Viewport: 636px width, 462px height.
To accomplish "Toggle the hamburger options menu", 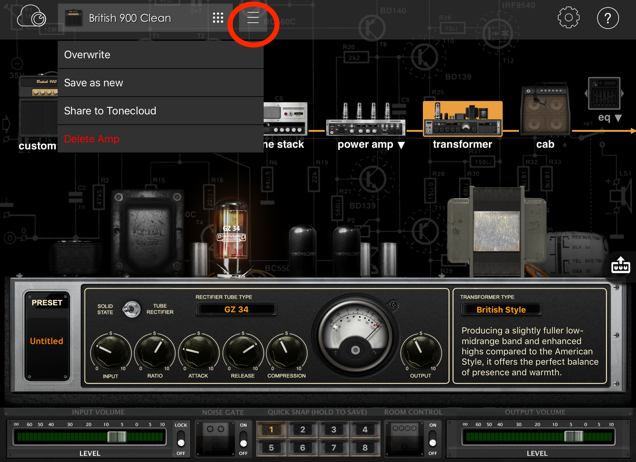I will (253, 18).
